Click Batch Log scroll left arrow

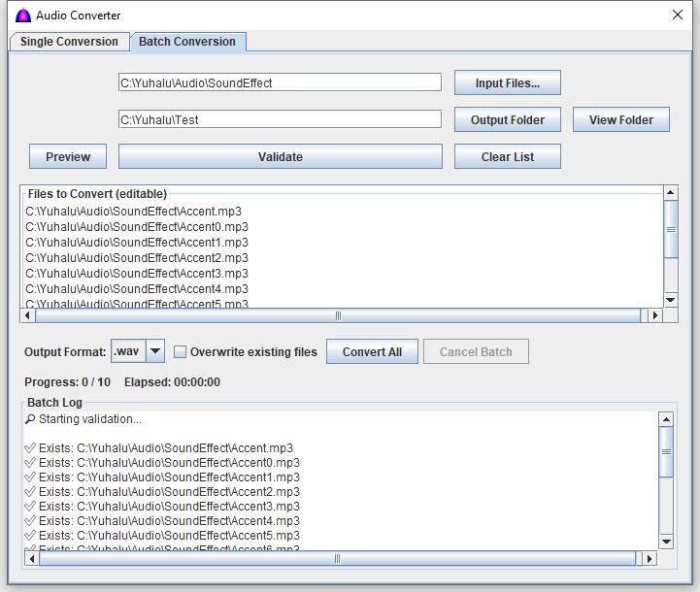point(32,559)
